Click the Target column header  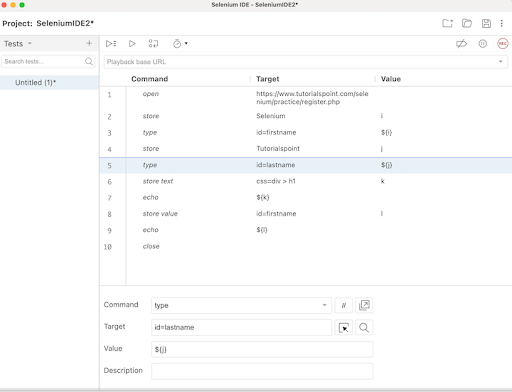pos(267,79)
